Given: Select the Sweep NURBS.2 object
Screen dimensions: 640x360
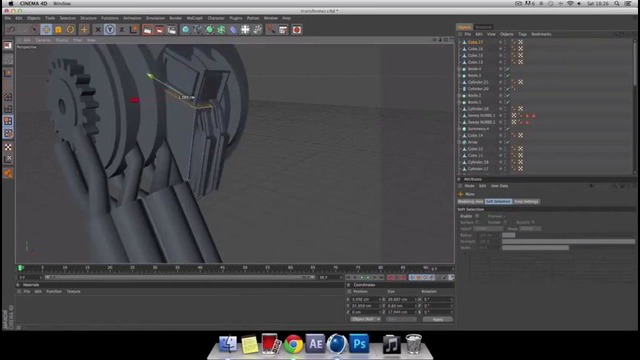Looking at the screenshot, I should 481,116.
